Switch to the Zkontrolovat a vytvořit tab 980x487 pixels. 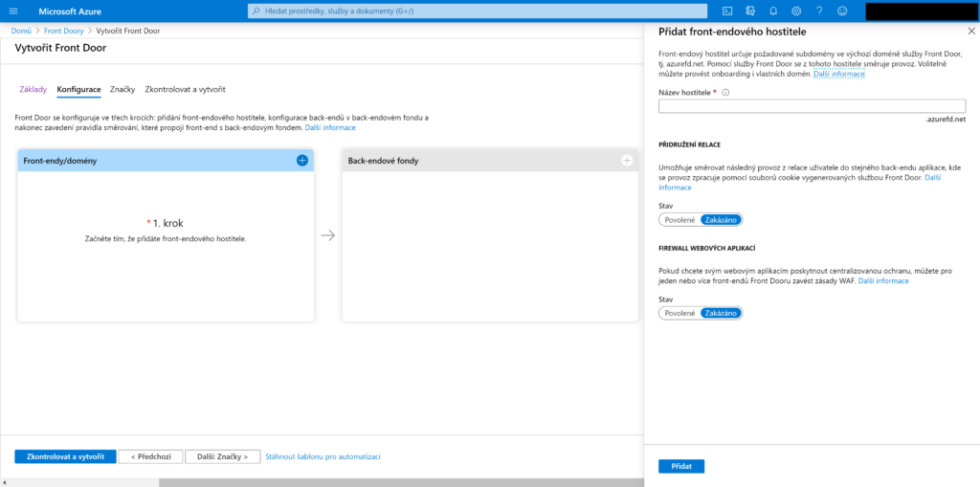pyautogui.click(x=185, y=89)
